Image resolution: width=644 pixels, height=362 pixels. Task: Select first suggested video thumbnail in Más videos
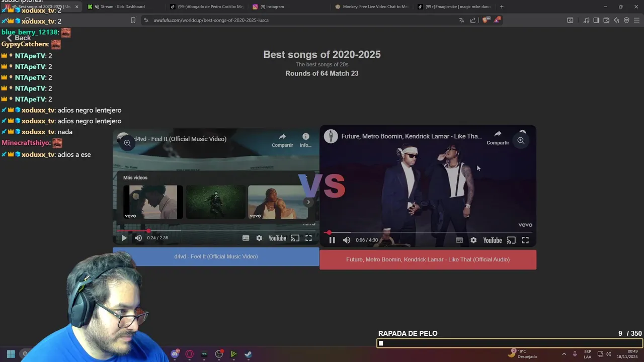click(x=153, y=202)
